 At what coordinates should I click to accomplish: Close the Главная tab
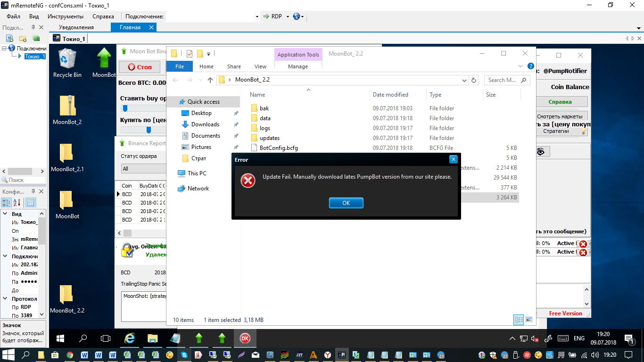pos(151,27)
